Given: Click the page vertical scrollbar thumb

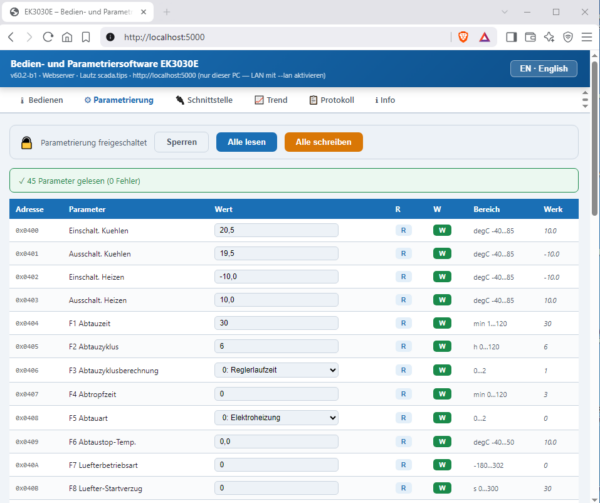Looking at the screenshot, I should (x=594, y=138).
